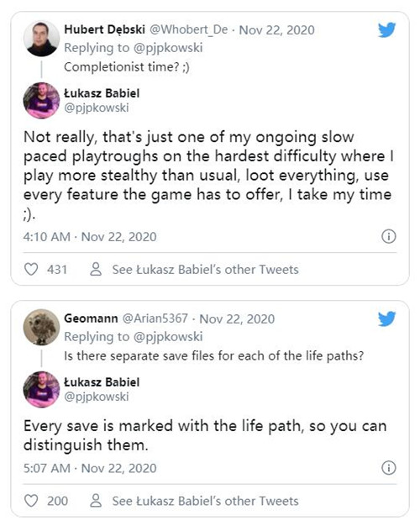Click Twitter bird logo in first tweet

[x=386, y=30]
